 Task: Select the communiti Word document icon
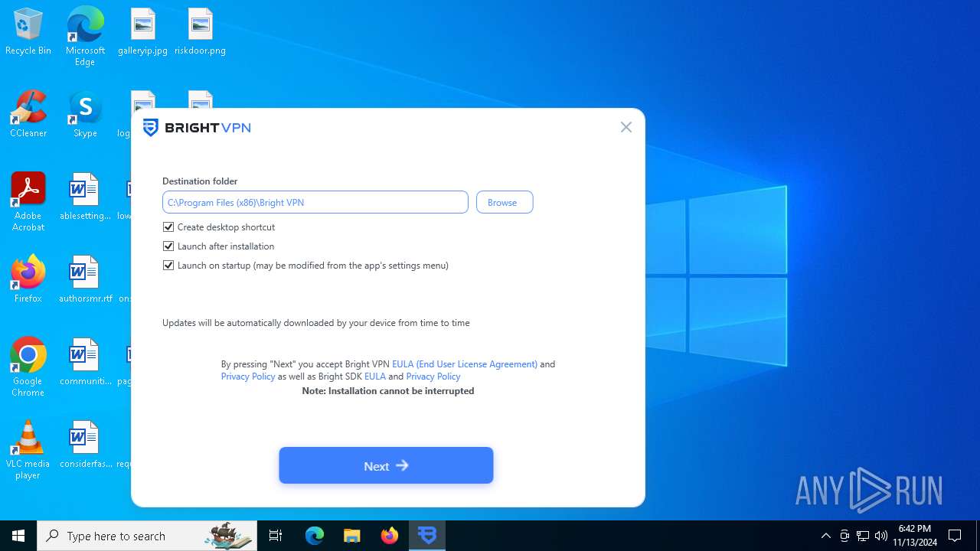[85, 363]
